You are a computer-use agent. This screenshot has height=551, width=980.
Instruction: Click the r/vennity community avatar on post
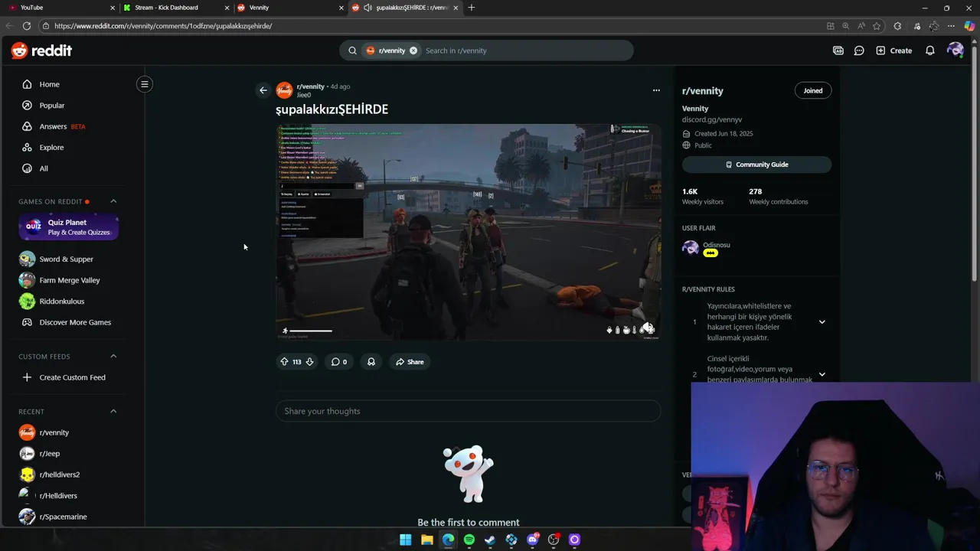click(284, 90)
